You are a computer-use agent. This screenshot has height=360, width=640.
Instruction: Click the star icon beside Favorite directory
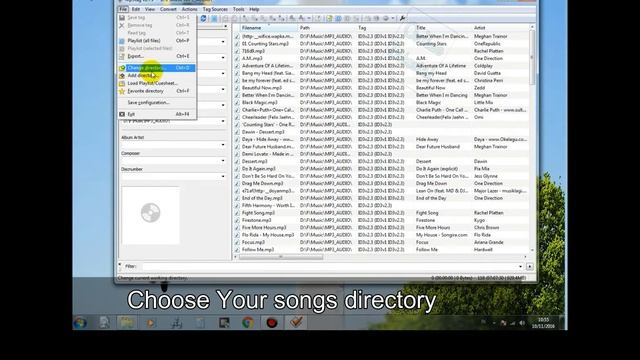pos(122,91)
